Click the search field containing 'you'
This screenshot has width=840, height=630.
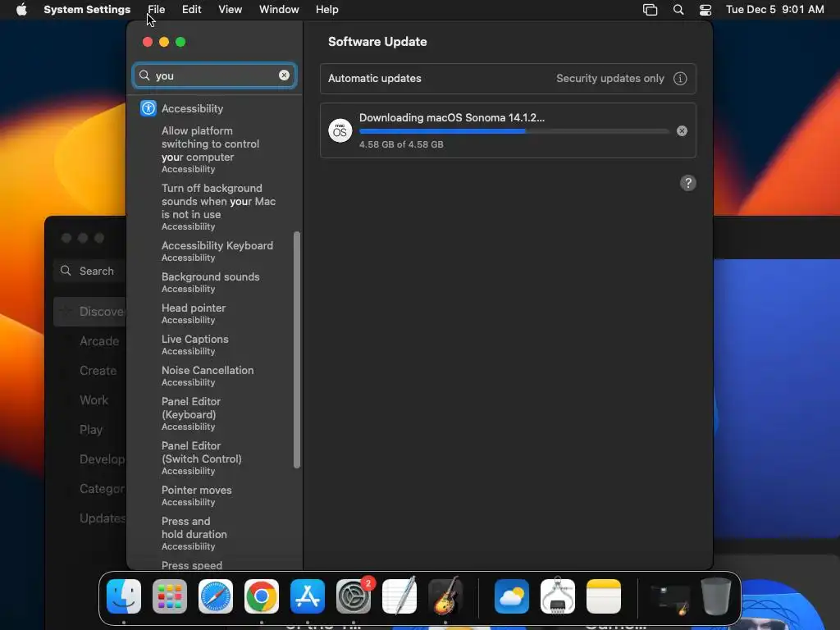(215, 75)
